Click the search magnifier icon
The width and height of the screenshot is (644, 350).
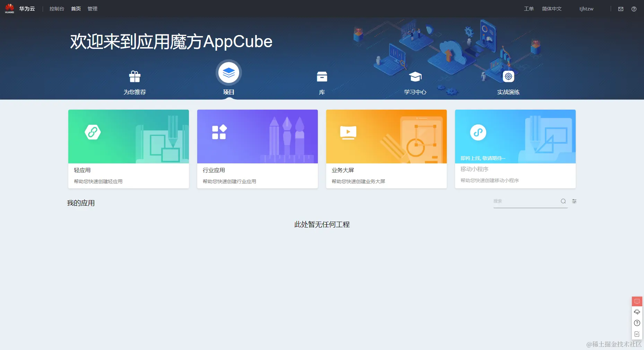pyautogui.click(x=563, y=201)
